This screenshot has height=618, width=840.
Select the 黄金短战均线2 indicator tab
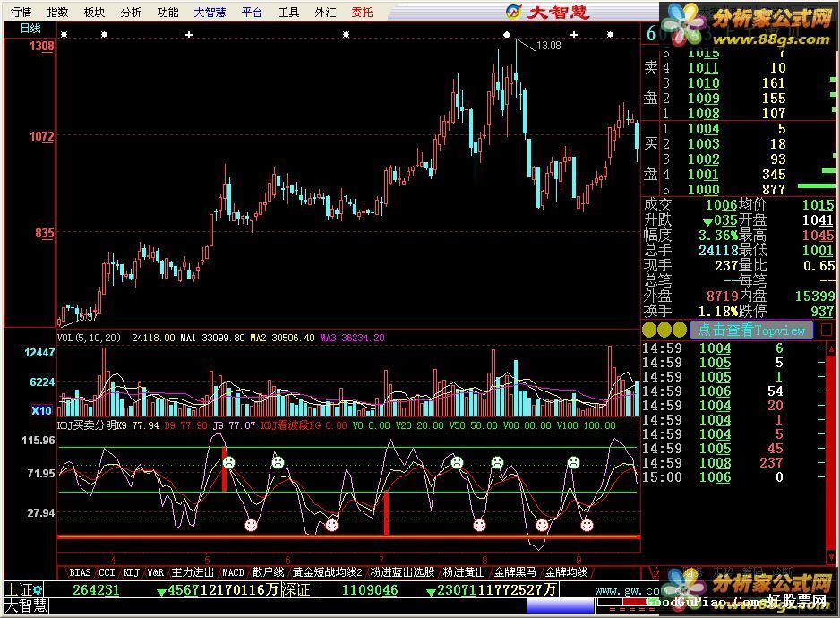pyautogui.click(x=328, y=572)
